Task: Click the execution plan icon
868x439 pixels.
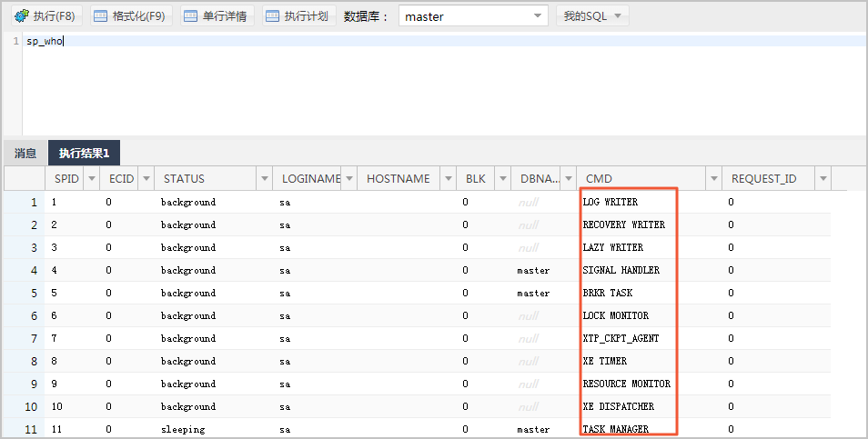Action: [x=272, y=16]
